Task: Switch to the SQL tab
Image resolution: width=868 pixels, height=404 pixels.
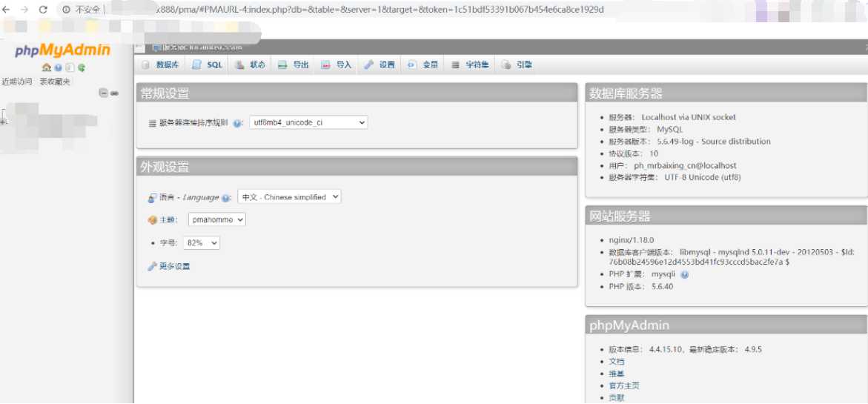Action: (208, 64)
